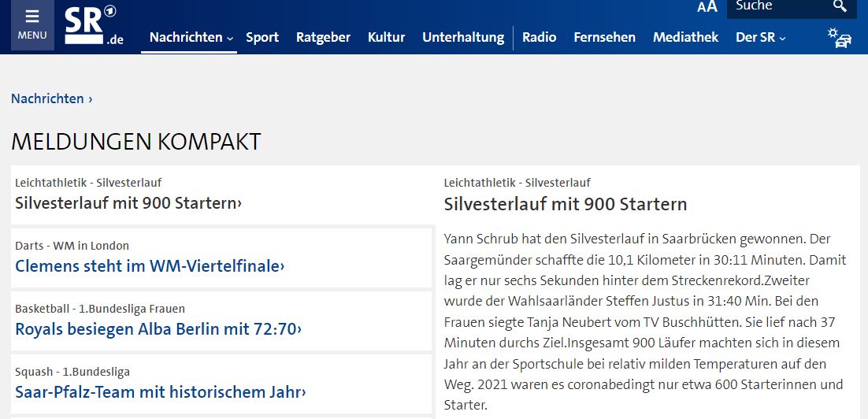
Task: Open 'Clemens steht im WM-Viertelfinale' article
Action: tap(150, 266)
